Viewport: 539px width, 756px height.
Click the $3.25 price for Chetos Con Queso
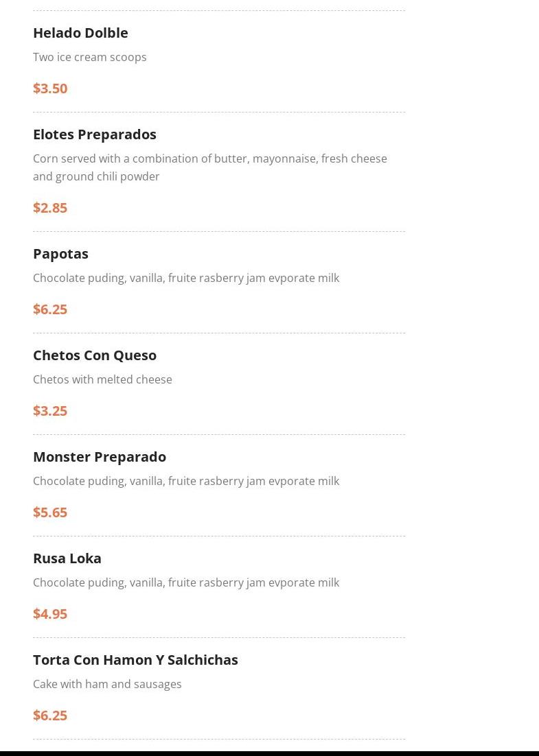50,411
